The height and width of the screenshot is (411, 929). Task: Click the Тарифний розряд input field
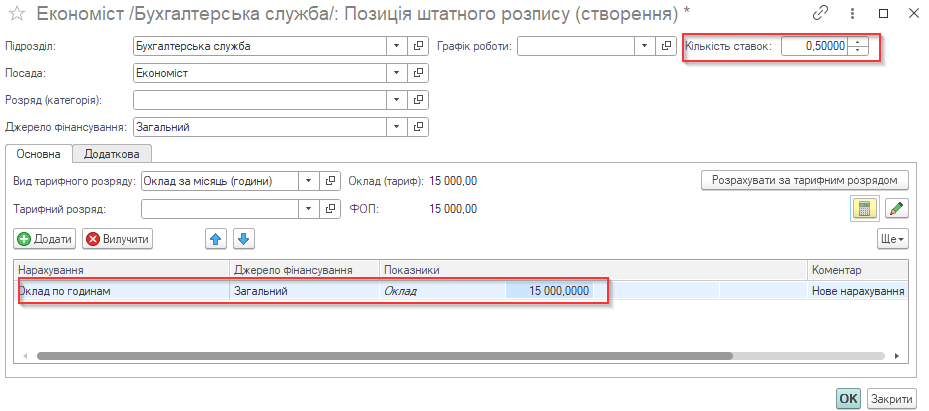pos(220,208)
